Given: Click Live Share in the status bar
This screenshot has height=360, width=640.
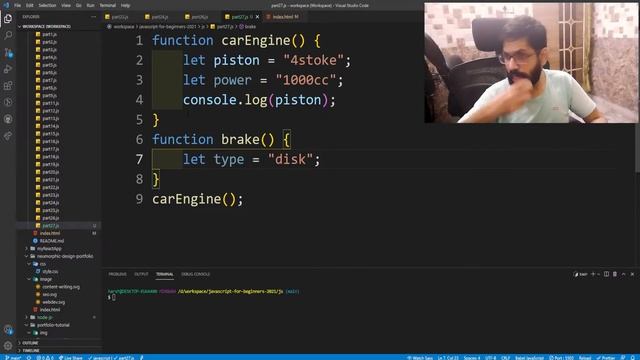Looking at the screenshot, I should pyautogui.click(x=71, y=358).
